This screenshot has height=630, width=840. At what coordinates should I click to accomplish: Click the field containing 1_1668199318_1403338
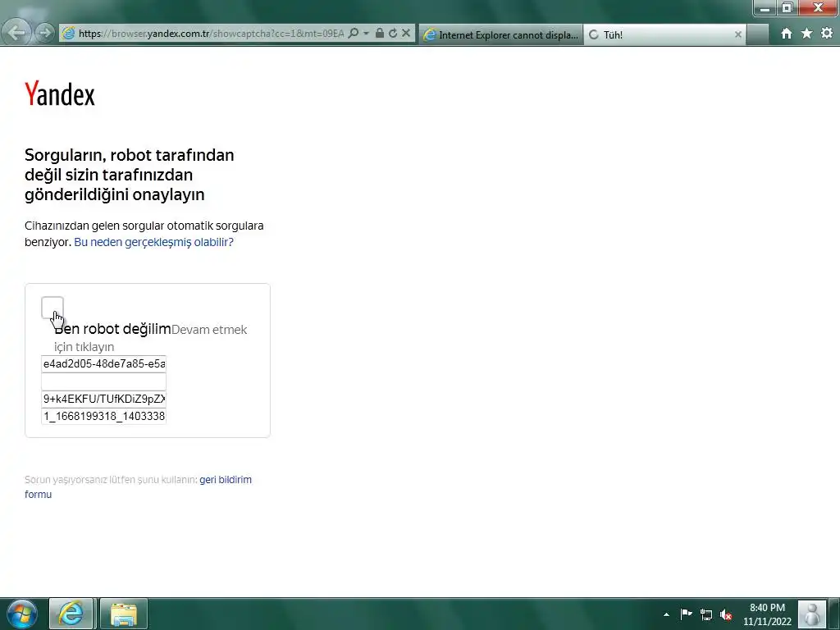point(104,416)
